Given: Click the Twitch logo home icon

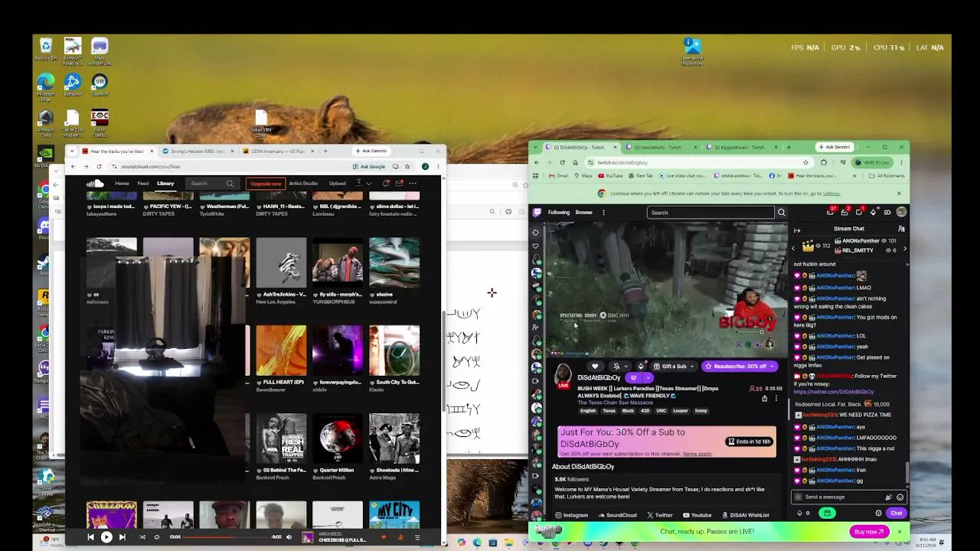Looking at the screenshot, I should click(537, 213).
